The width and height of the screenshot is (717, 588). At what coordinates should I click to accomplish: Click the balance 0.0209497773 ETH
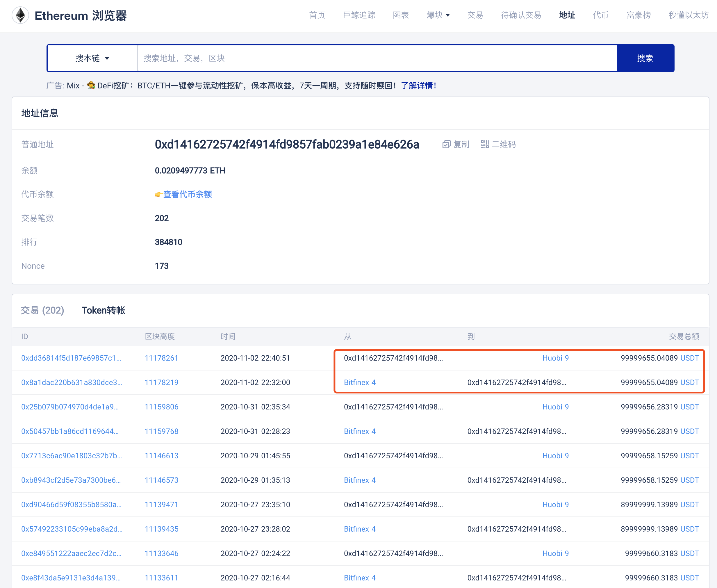(190, 170)
